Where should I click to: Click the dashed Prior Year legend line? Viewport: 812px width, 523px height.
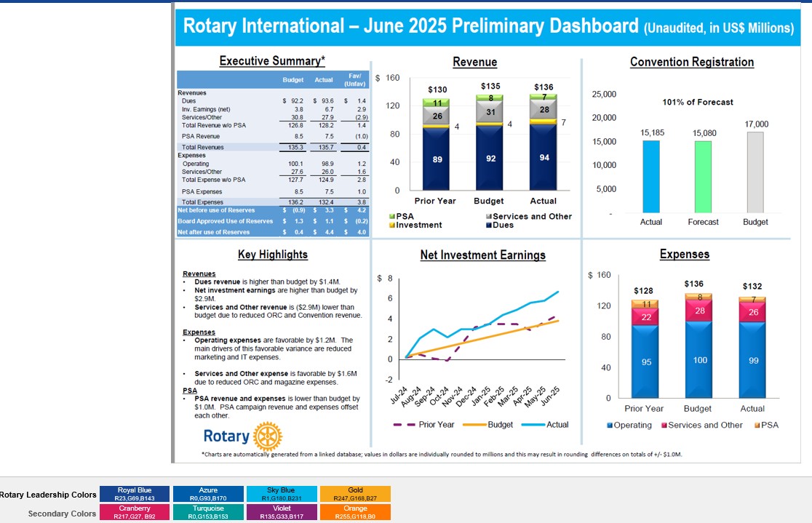[404, 425]
